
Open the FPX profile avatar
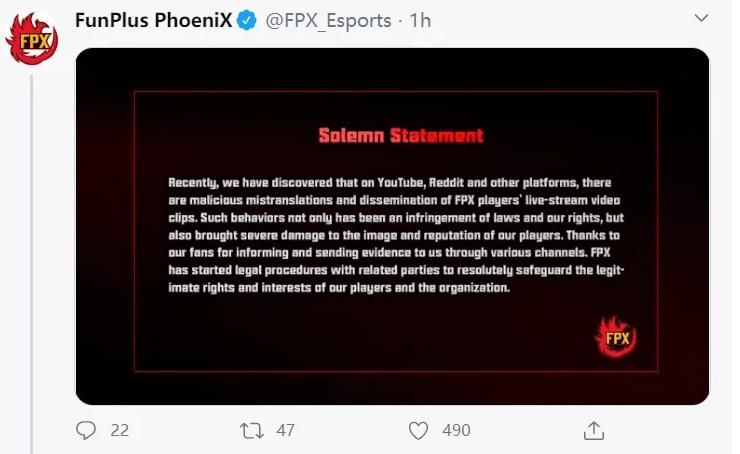[32, 40]
